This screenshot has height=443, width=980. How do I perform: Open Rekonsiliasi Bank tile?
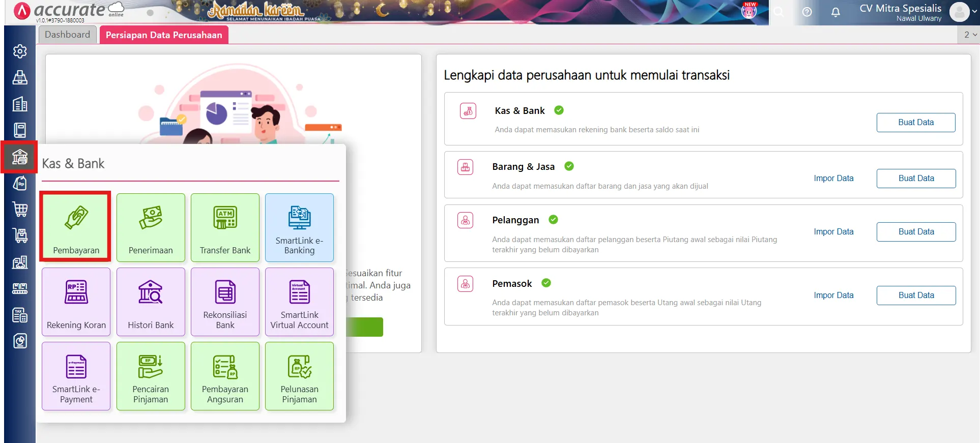pyautogui.click(x=225, y=302)
